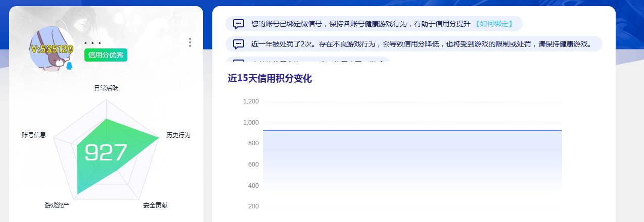644x222 pixels.
Task: Click the 927 credit score number
Action: (x=106, y=152)
